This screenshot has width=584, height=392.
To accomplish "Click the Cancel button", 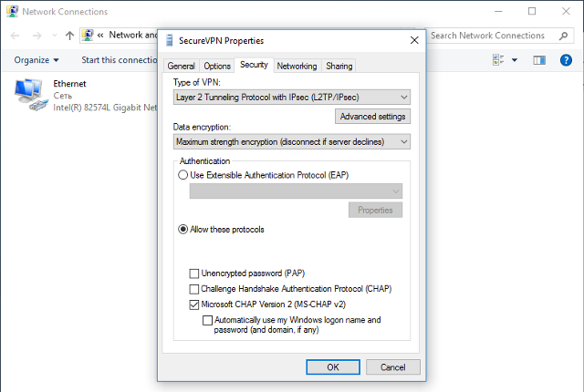I will [393, 367].
